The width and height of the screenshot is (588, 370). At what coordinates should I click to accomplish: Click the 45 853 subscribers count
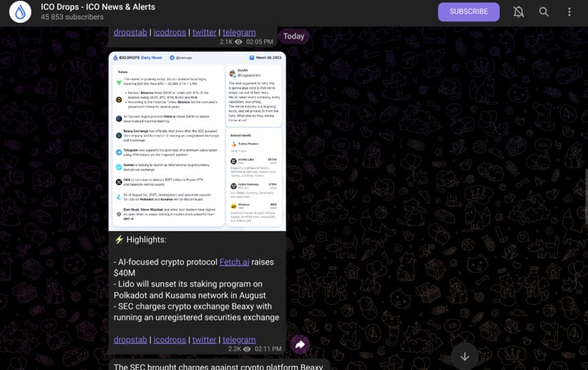[x=72, y=17]
